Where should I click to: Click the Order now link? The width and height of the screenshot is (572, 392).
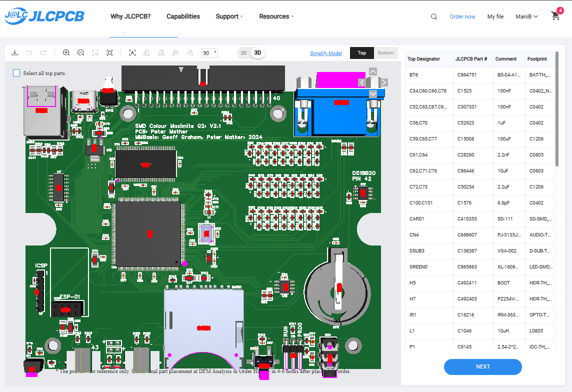click(x=462, y=16)
